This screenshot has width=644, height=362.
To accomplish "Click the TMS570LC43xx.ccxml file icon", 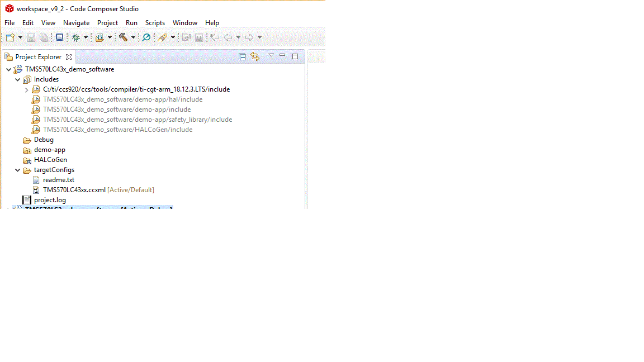I will coord(36,190).
